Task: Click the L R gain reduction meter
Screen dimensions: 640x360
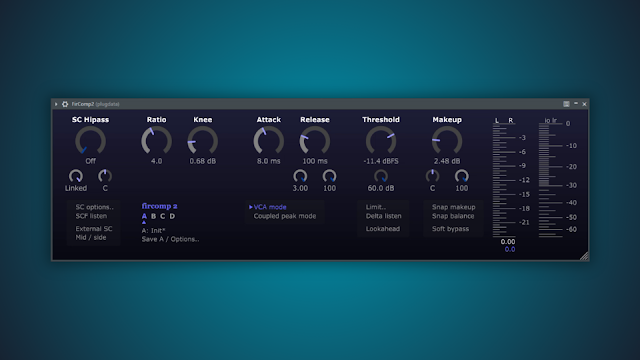Action: coord(504,180)
